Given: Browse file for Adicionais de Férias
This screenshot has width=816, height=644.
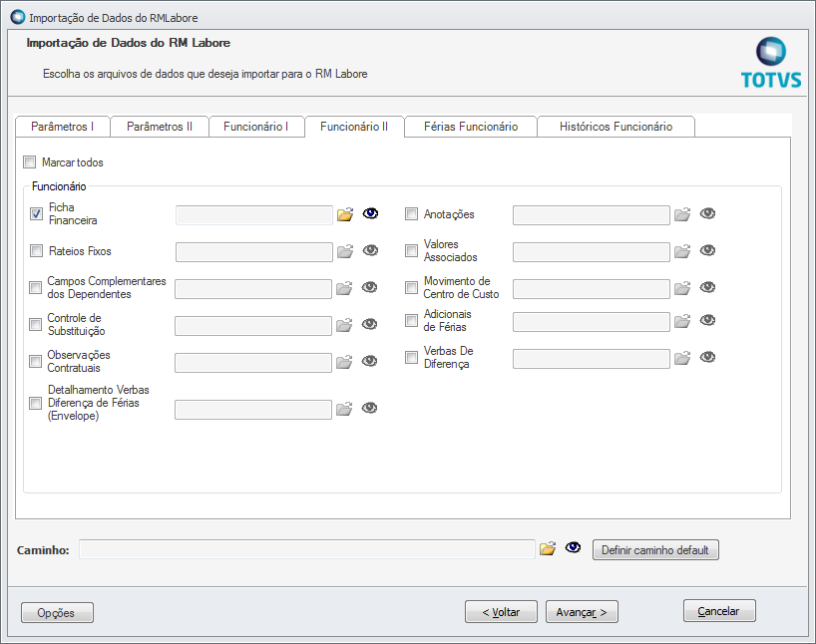Looking at the screenshot, I should tap(682, 321).
